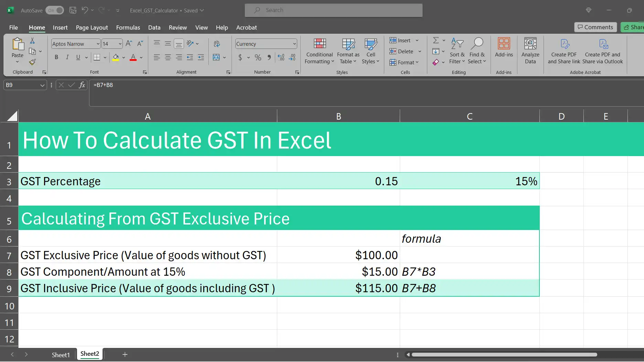Click the Insert Function fx icon

pyautogui.click(x=82, y=85)
